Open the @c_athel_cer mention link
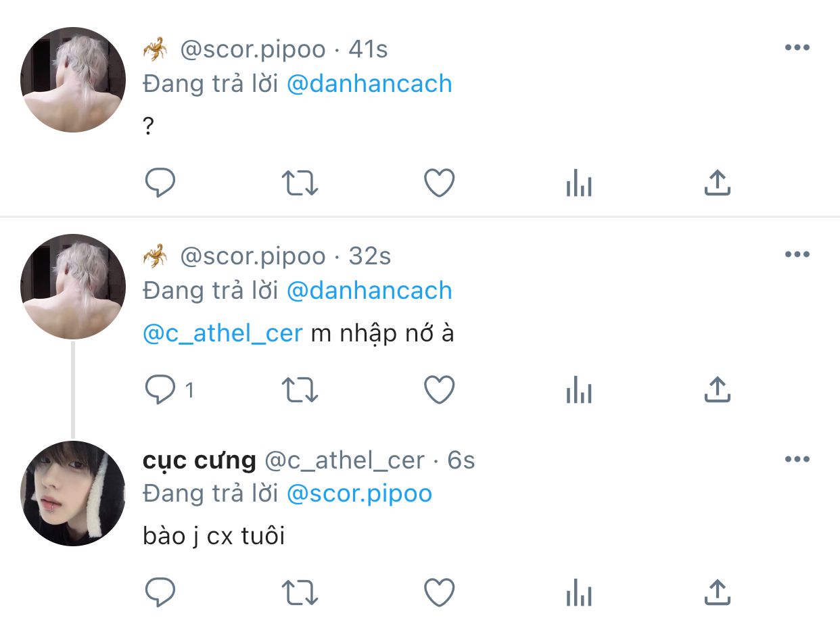Viewport: 840px width, 624px height. (223, 333)
